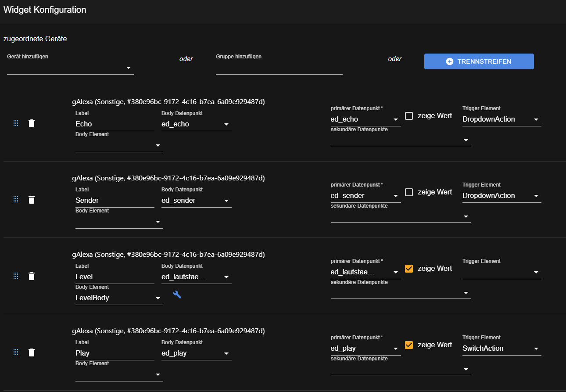This screenshot has height=392, width=566.
Task: Open the 'Gerät hinzufügen' dropdown
Action: 70,68
